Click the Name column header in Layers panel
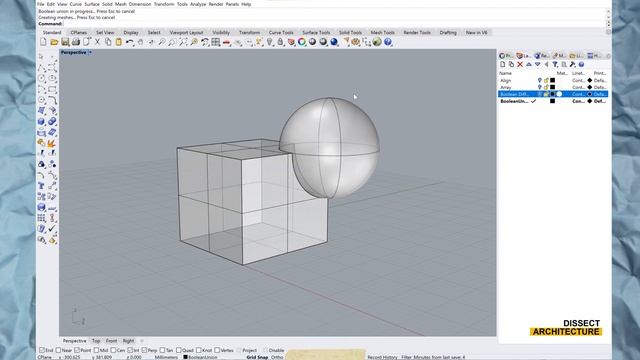This screenshot has width=640, height=360. pyautogui.click(x=505, y=73)
